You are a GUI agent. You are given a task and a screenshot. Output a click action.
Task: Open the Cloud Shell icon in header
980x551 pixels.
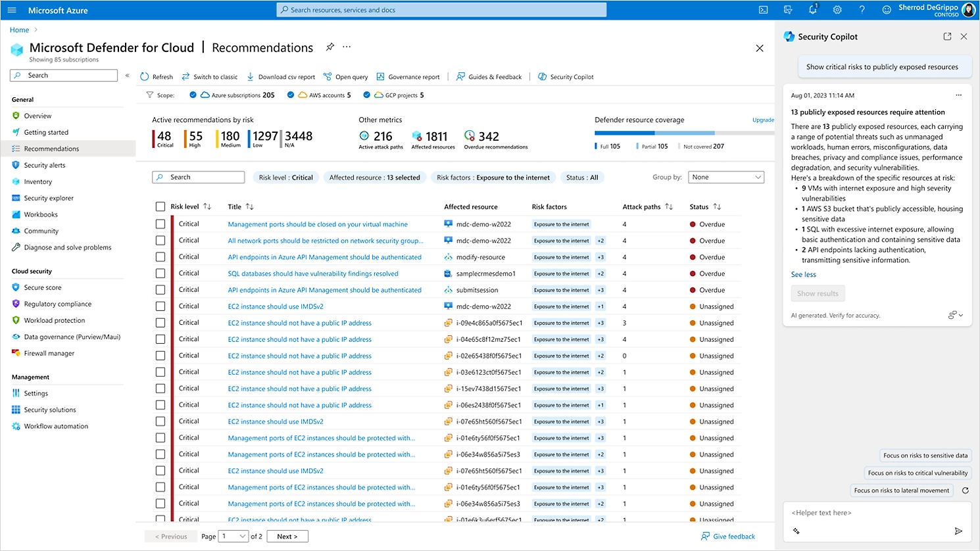763,10
